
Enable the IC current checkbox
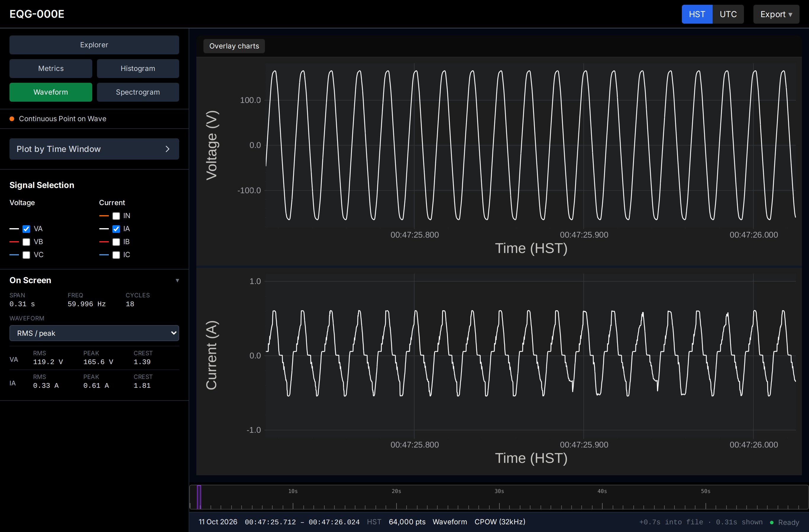pyautogui.click(x=116, y=255)
